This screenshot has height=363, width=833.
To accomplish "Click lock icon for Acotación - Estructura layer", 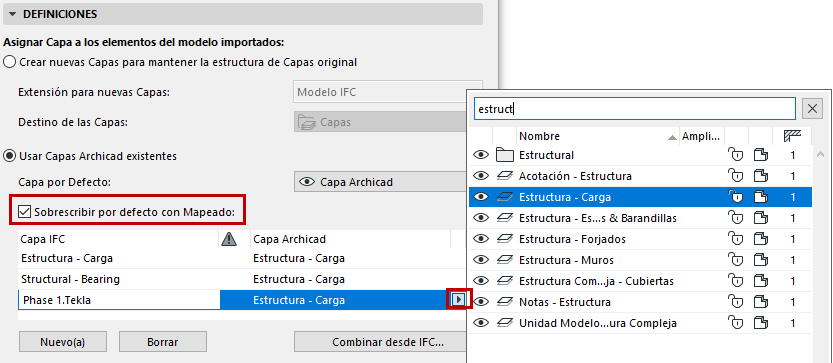I will click(736, 176).
